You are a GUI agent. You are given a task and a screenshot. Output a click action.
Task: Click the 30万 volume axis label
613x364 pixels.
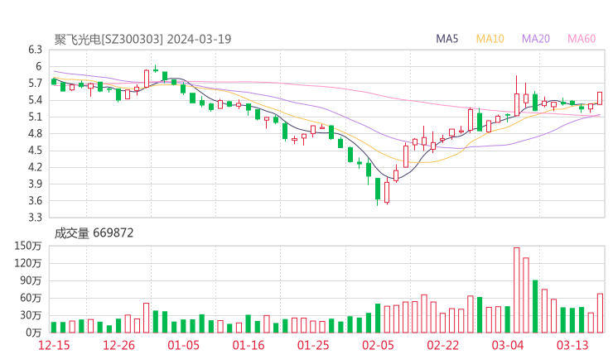point(31,315)
